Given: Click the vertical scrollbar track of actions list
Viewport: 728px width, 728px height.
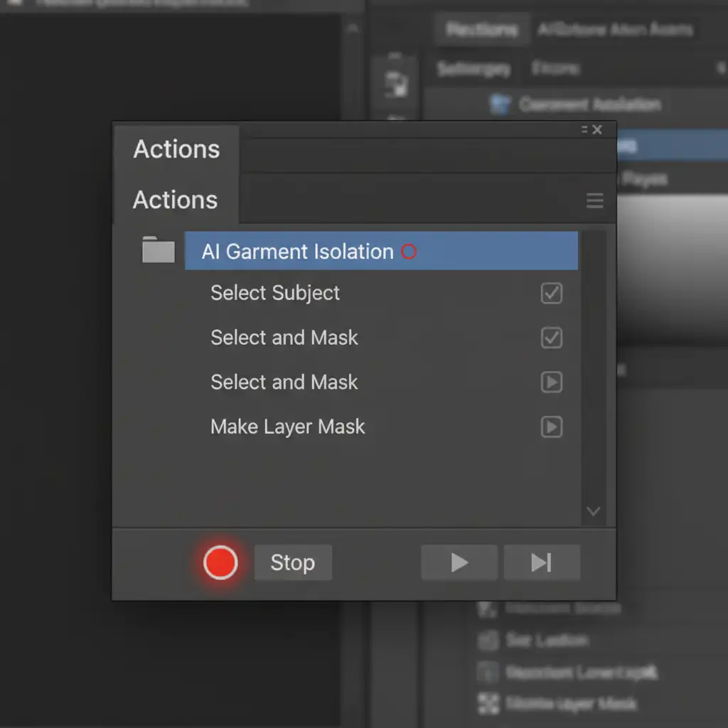Looking at the screenshot, I should [x=594, y=370].
